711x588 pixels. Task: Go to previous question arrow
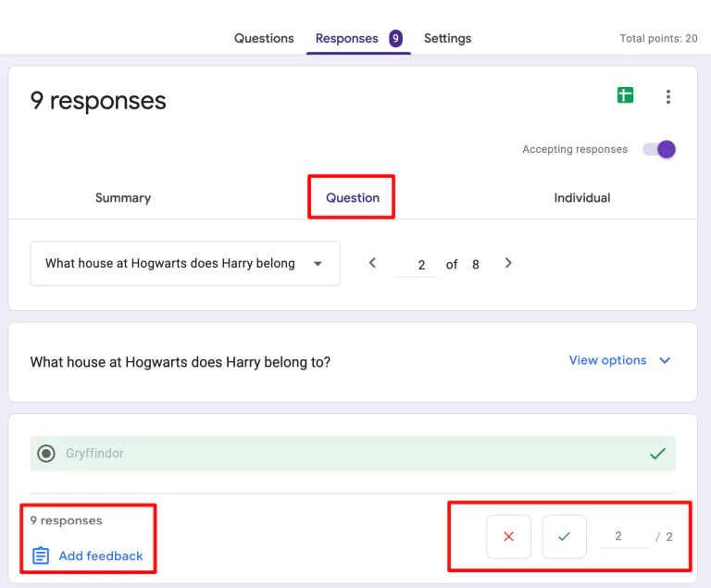pos(372,263)
